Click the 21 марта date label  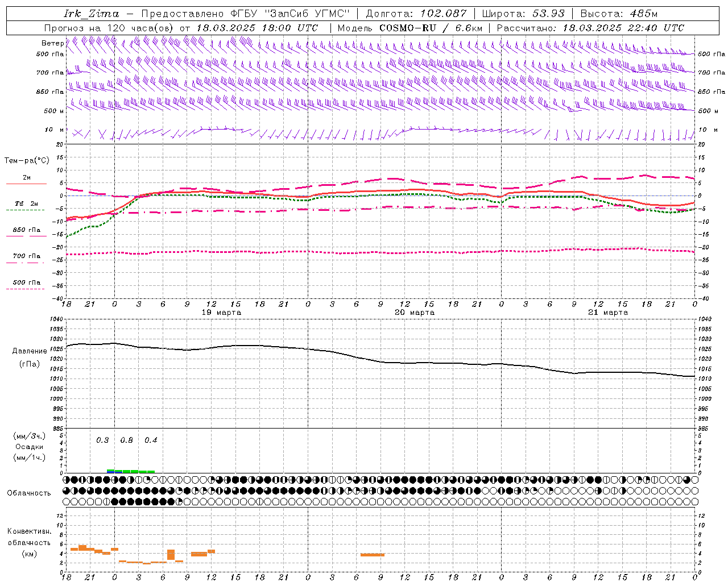tap(608, 313)
